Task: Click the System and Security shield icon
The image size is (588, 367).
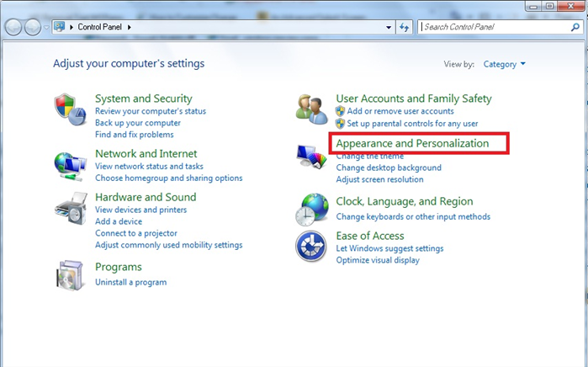Action: coord(70,110)
